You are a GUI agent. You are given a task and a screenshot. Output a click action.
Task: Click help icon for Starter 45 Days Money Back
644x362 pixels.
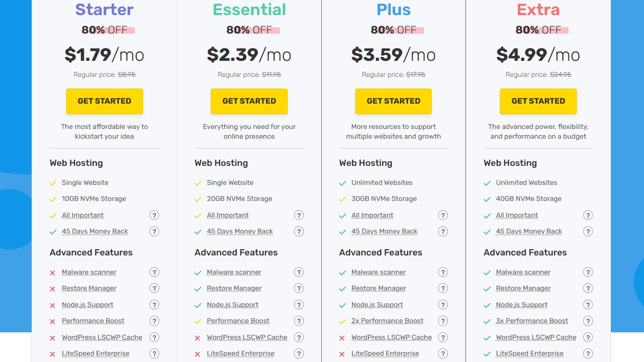pyautogui.click(x=154, y=232)
